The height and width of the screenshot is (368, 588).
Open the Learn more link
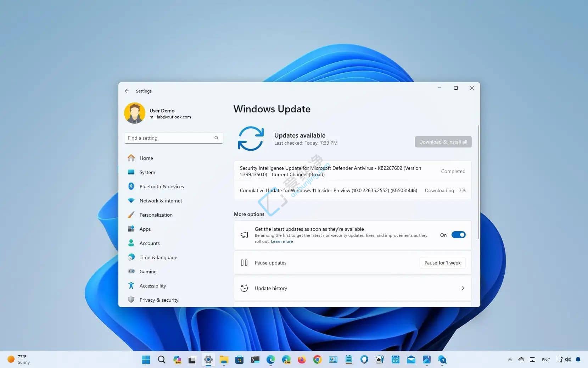click(x=282, y=241)
